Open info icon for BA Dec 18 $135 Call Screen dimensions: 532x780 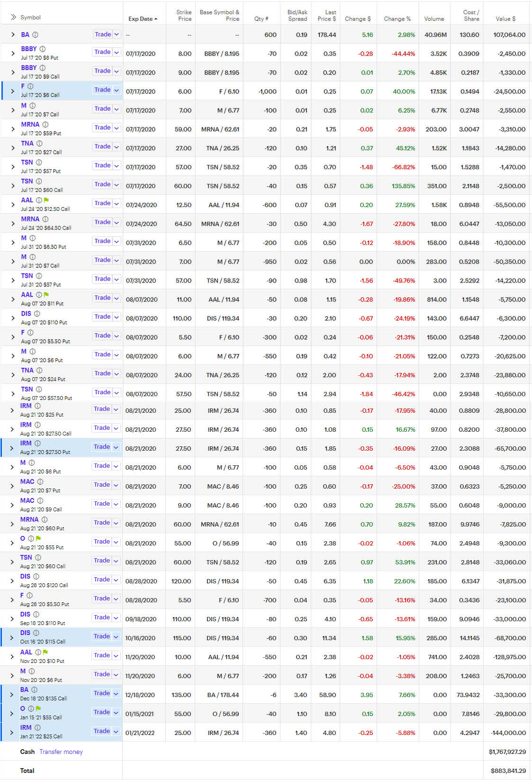[x=34, y=689]
